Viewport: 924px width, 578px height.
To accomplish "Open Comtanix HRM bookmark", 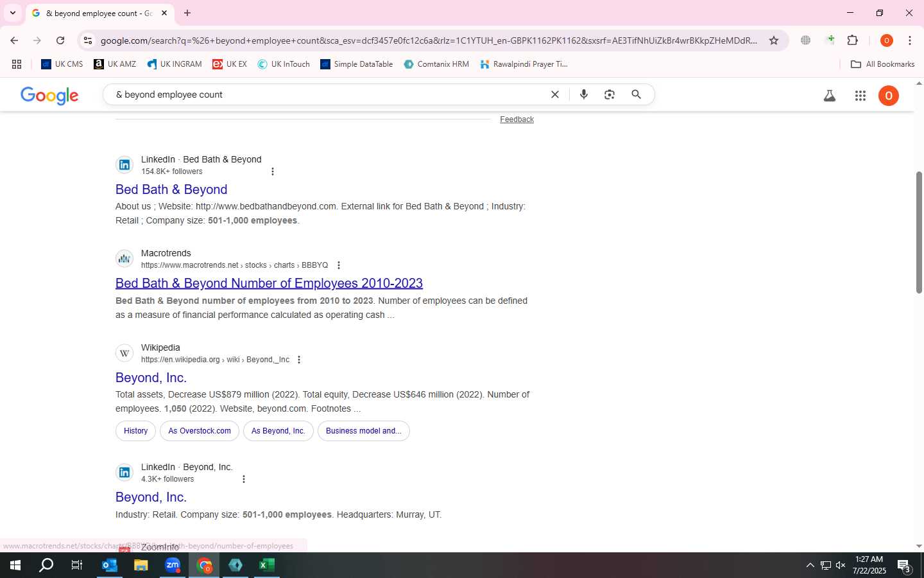I will (x=436, y=64).
